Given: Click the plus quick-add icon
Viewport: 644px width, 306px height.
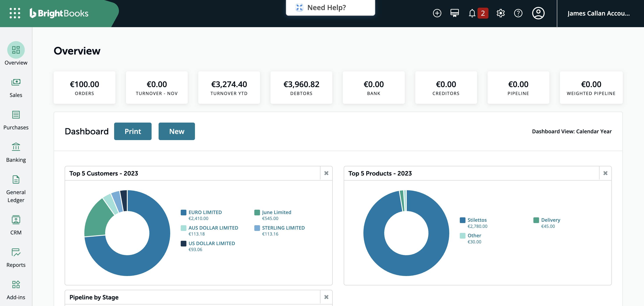Looking at the screenshot, I should [x=437, y=13].
